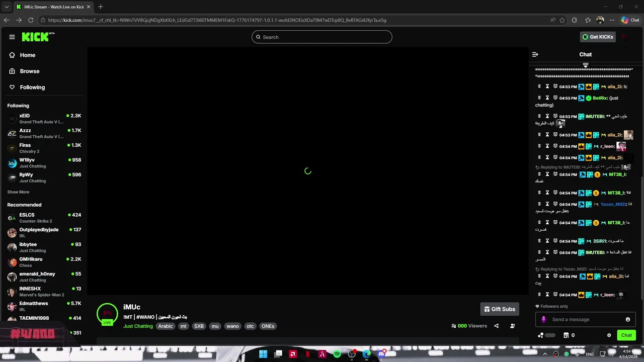Open GMHikaru recommended channel

[44, 262]
